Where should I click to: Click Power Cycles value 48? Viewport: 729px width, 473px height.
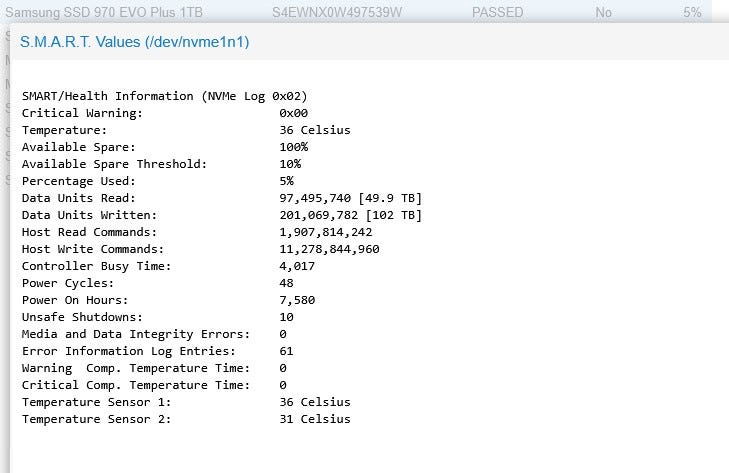[x=286, y=283]
